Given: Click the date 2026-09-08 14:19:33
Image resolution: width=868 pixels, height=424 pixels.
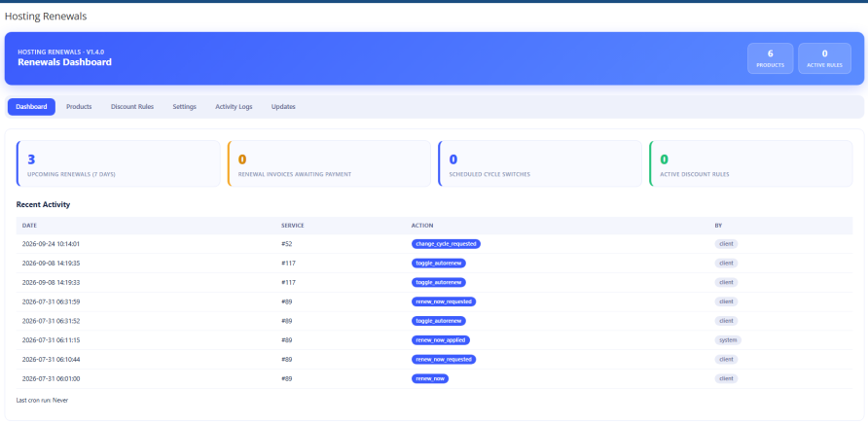Looking at the screenshot, I should coord(51,282).
